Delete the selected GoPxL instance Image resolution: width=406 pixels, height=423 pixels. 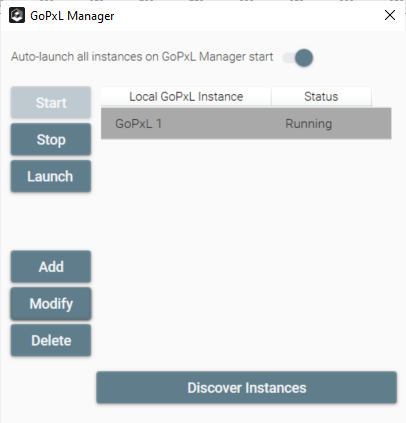[51, 340]
